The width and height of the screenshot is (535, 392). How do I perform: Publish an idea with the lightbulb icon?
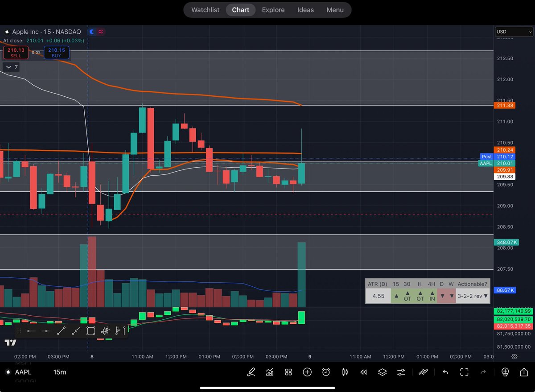click(505, 372)
